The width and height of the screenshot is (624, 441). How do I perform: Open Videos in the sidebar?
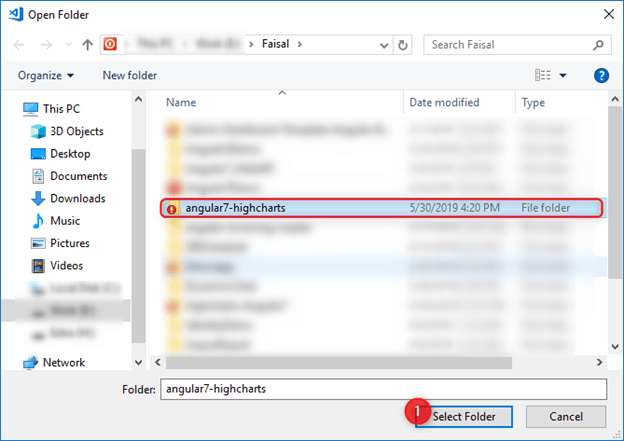click(66, 265)
